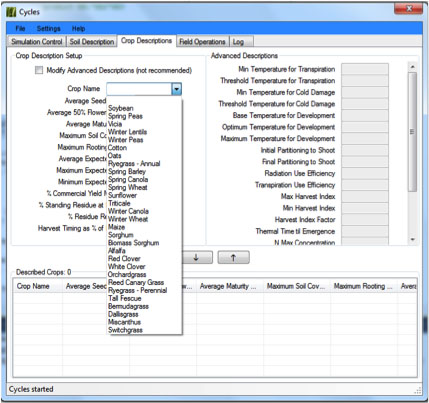Choose Winter Lentils in the list
Screen dimensions: 429x403
(x=127, y=132)
